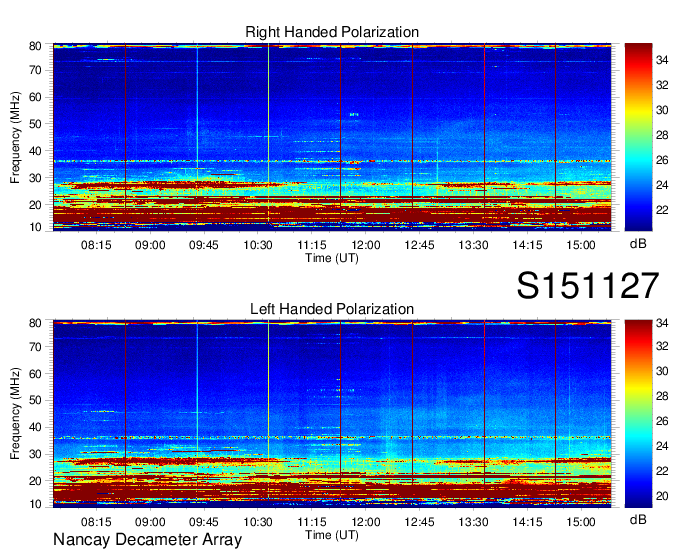
Task: Click the 15:00 time tick on the Left Handed plot
Action: coord(581,522)
